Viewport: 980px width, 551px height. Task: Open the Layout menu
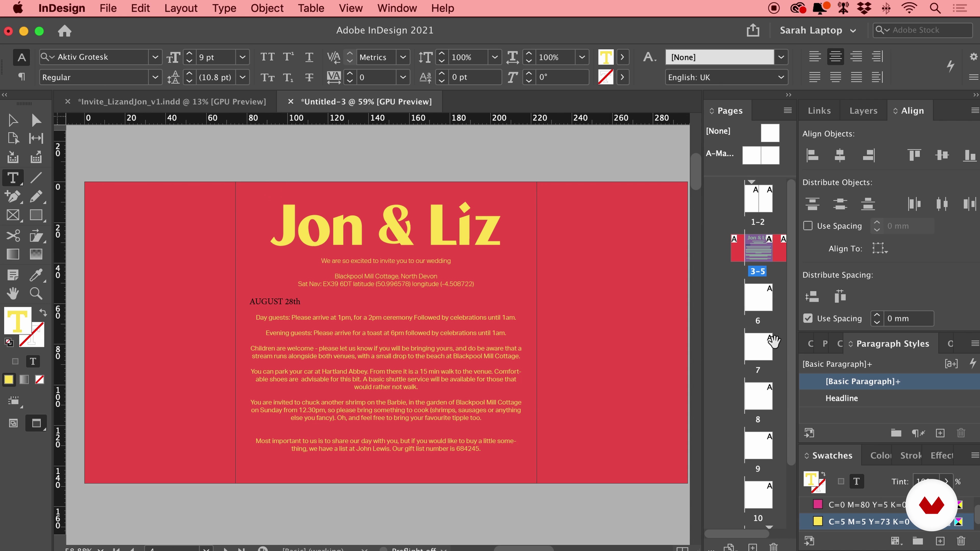pos(181,8)
